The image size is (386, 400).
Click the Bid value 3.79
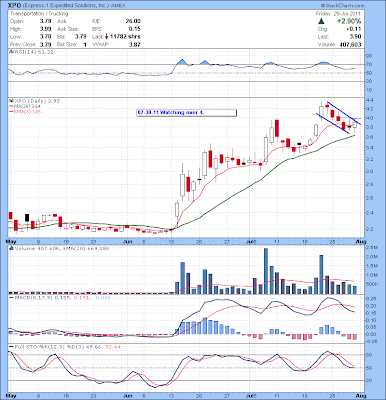(81, 37)
